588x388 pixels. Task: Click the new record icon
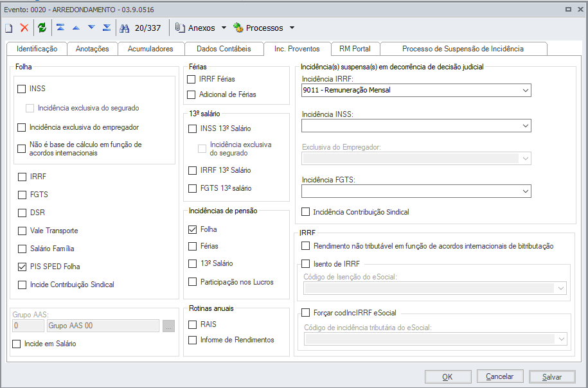[9, 28]
